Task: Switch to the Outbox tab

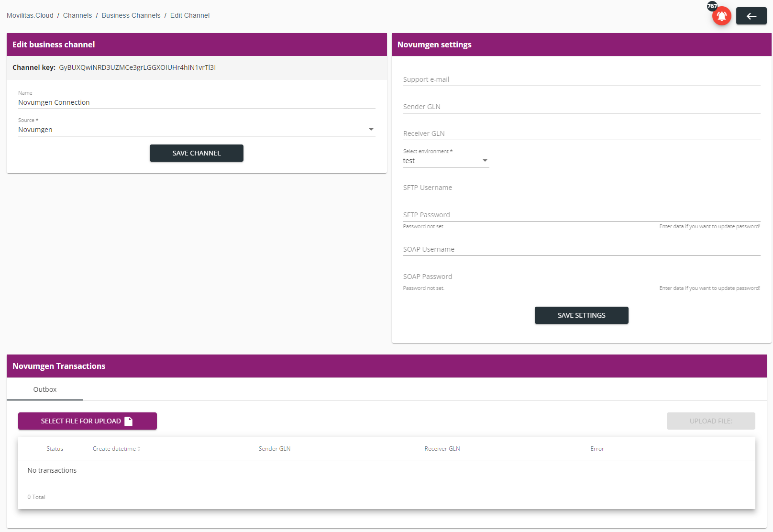Action: (45, 389)
